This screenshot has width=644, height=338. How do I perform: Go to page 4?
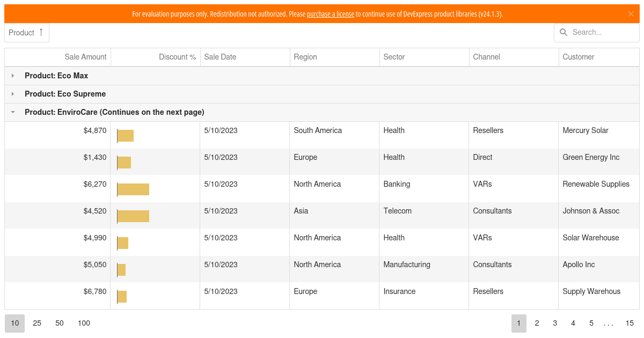pyautogui.click(x=573, y=323)
